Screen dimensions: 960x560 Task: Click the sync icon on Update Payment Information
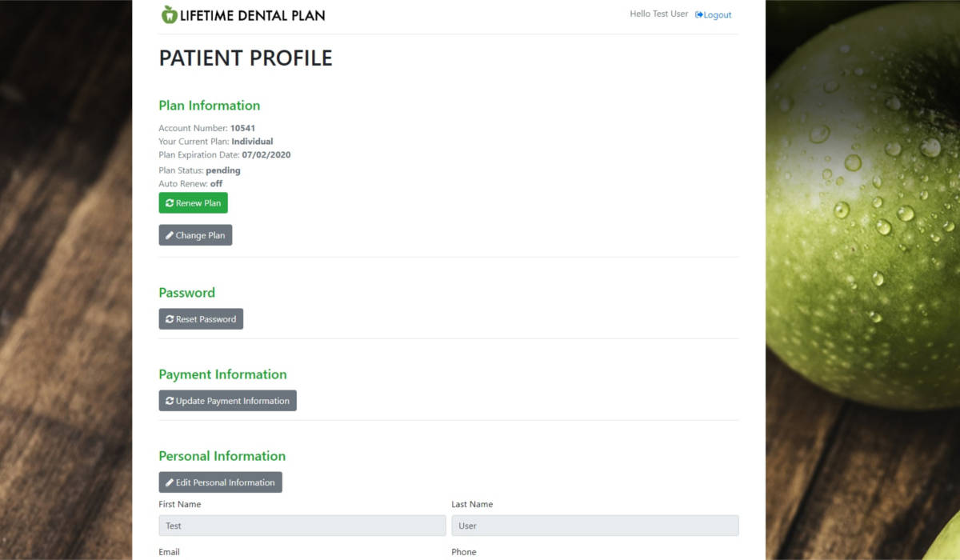[x=170, y=401]
